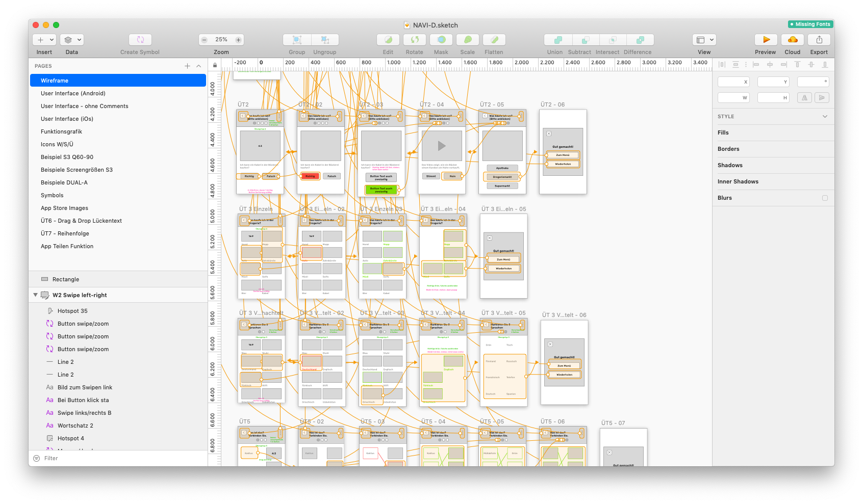Open the Icons W/S/Ü page

pyautogui.click(x=118, y=144)
